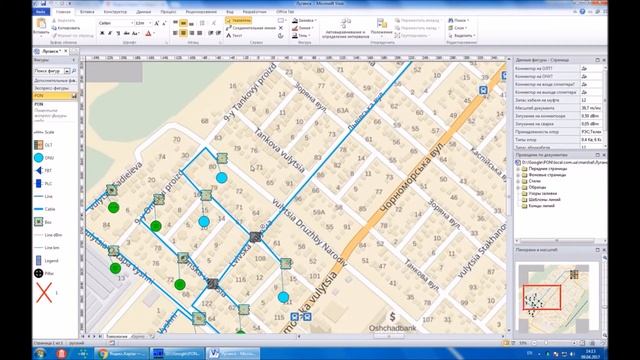
Task: Switch to the Insert (Вставка) ribbon tab
Action: (87, 12)
